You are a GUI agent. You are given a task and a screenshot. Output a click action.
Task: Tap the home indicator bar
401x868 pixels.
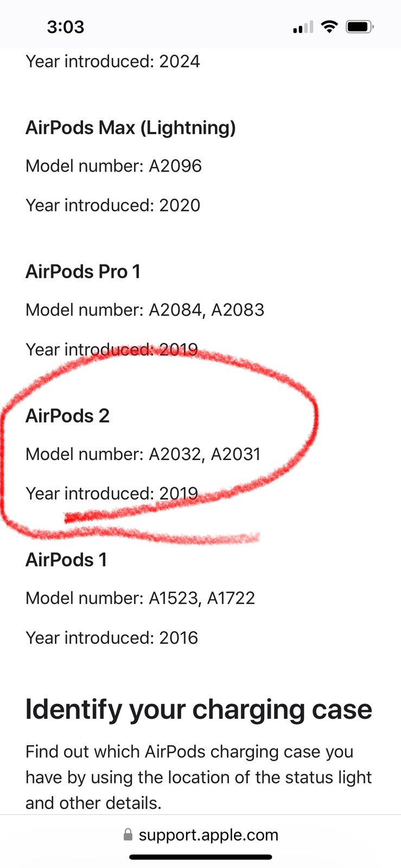[201, 857]
